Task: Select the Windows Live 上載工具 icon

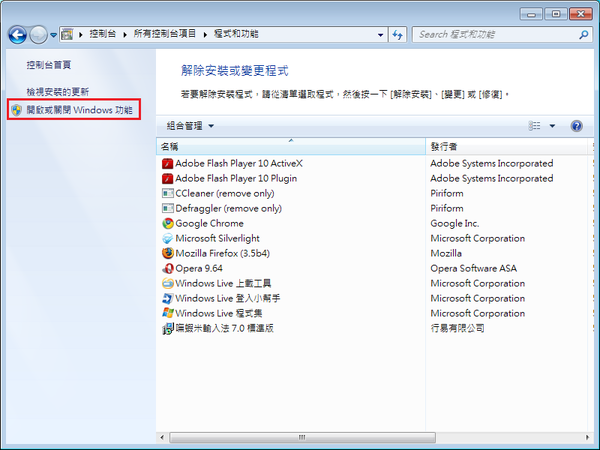Action: [x=167, y=284]
